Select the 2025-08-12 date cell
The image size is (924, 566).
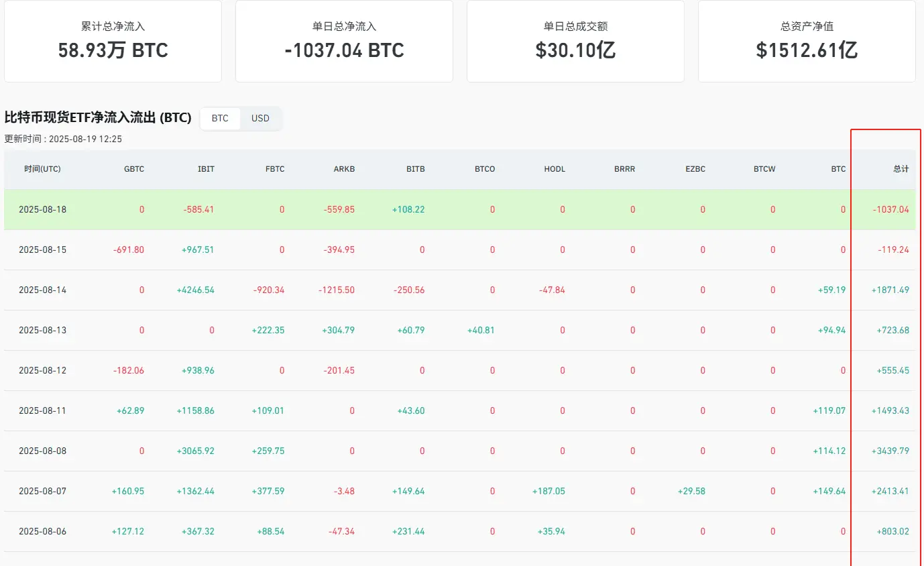(x=43, y=370)
